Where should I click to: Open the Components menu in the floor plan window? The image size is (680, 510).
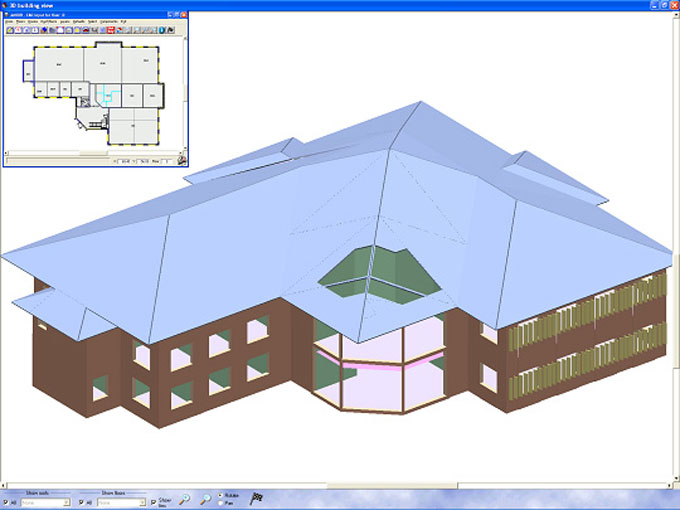tap(105, 21)
